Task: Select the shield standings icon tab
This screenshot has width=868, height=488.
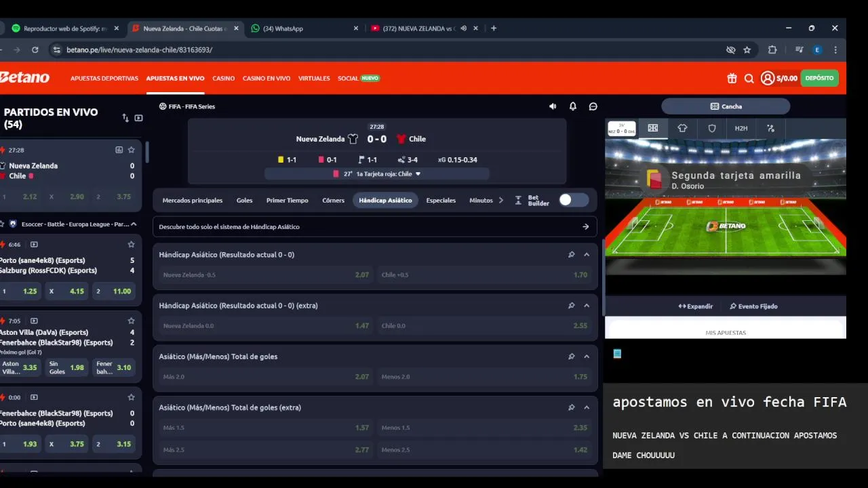Action: point(712,128)
